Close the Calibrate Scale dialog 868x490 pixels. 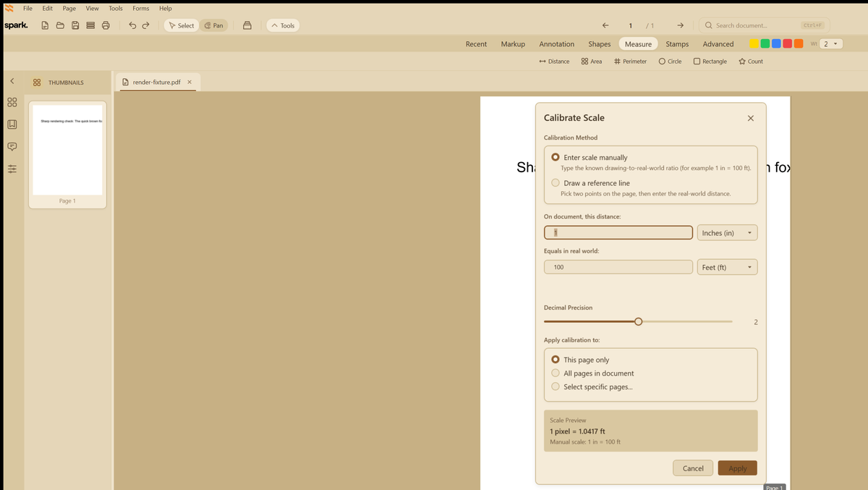click(750, 118)
